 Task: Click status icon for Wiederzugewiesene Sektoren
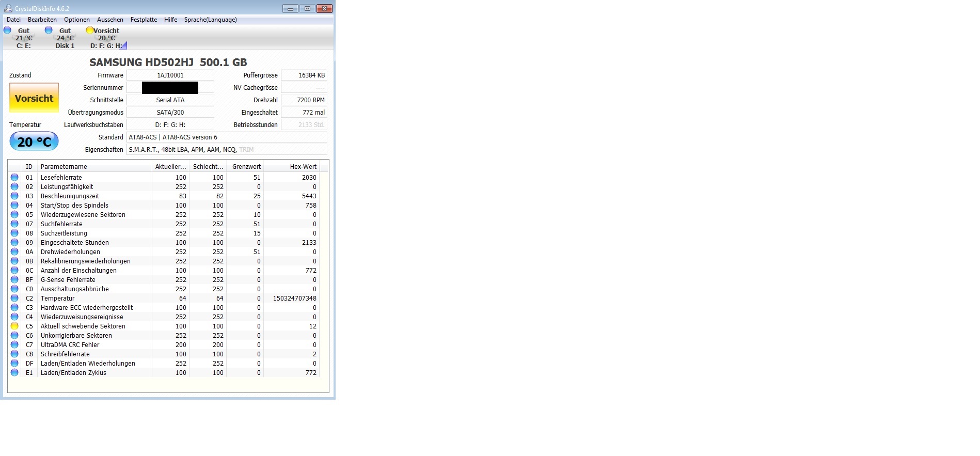pos(14,214)
